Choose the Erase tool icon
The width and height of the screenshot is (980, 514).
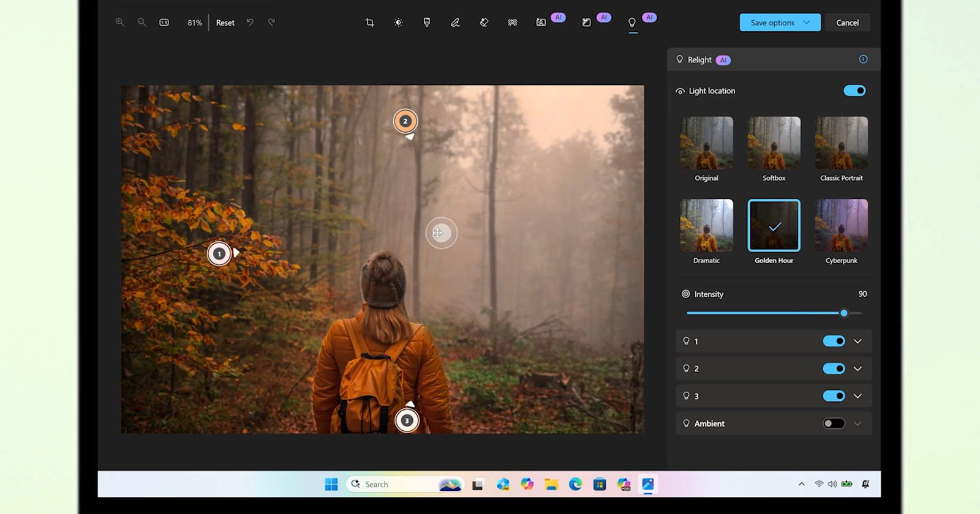(484, 23)
